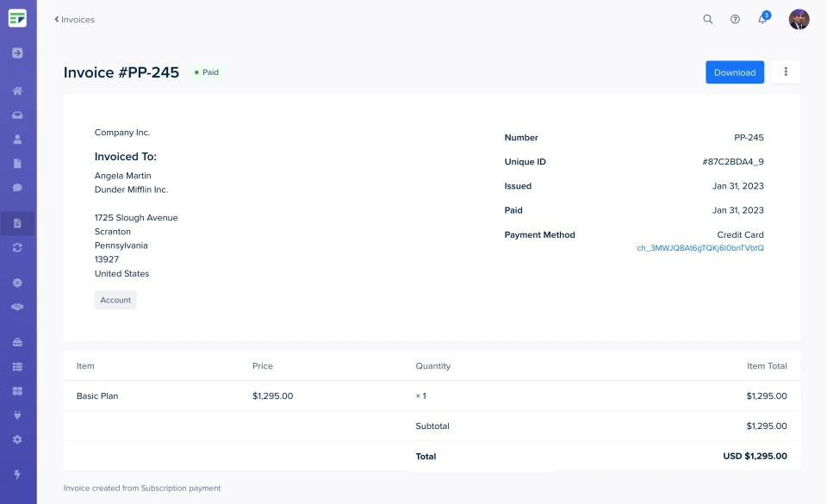Download the invoice PDF
Screen dimensions: 827x504
(734, 72)
